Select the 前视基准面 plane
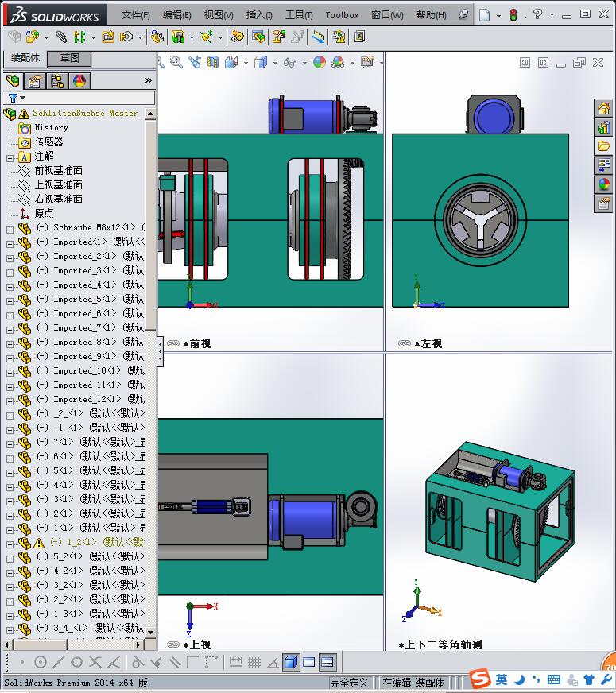Image resolution: width=616 pixels, height=693 pixels. click(58, 171)
